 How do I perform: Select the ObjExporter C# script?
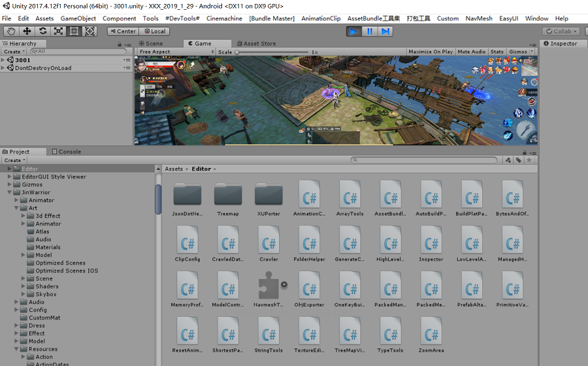click(x=310, y=286)
